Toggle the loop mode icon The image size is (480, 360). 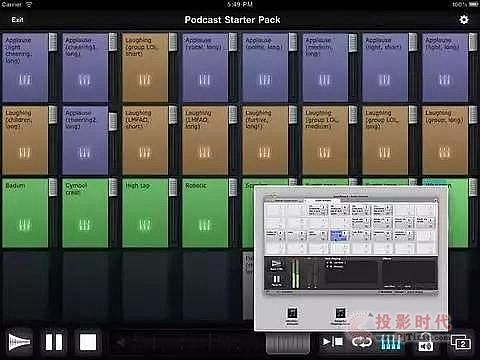click(362, 342)
